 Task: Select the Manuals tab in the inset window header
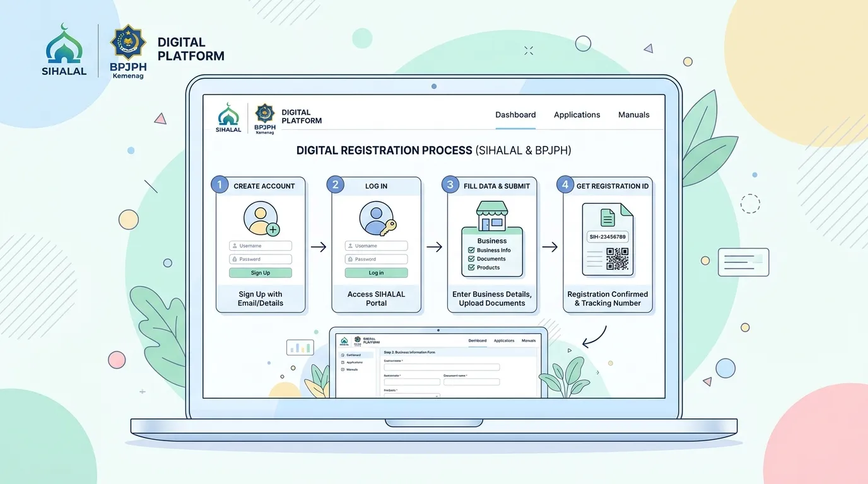pos(529,341)
